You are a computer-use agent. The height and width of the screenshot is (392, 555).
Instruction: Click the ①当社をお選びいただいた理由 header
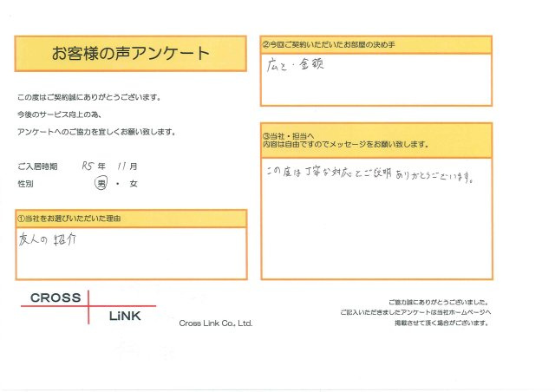131,219
